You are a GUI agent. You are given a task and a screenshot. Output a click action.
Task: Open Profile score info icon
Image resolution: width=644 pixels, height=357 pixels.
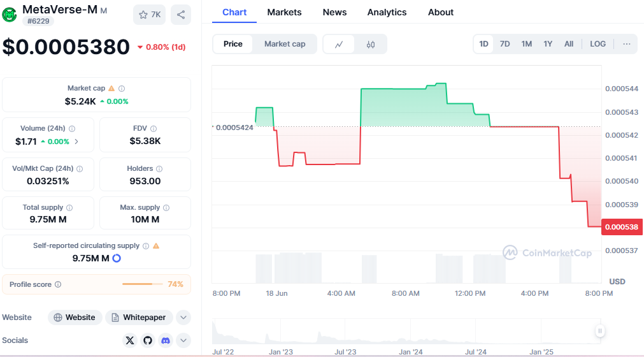[x=58, y=284]
